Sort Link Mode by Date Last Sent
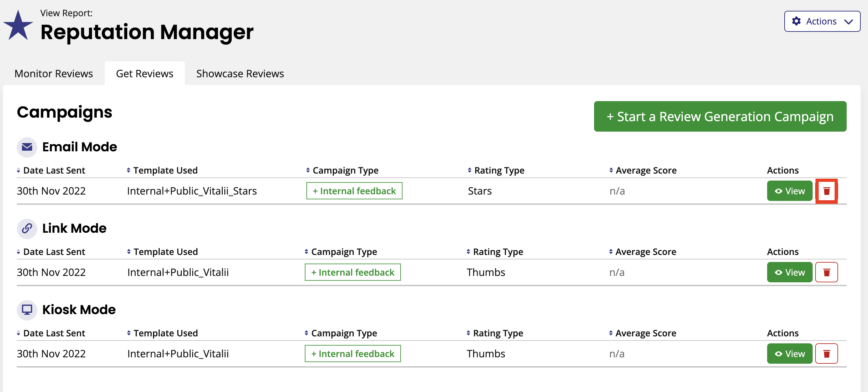Screen dimensions: 868x392 [x=51, y=251]
